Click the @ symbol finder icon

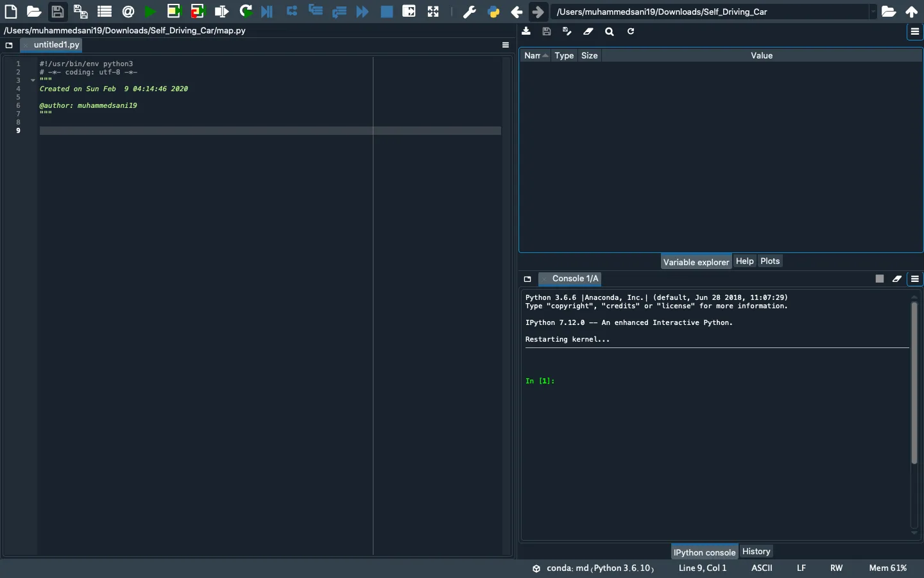point(128,12)
